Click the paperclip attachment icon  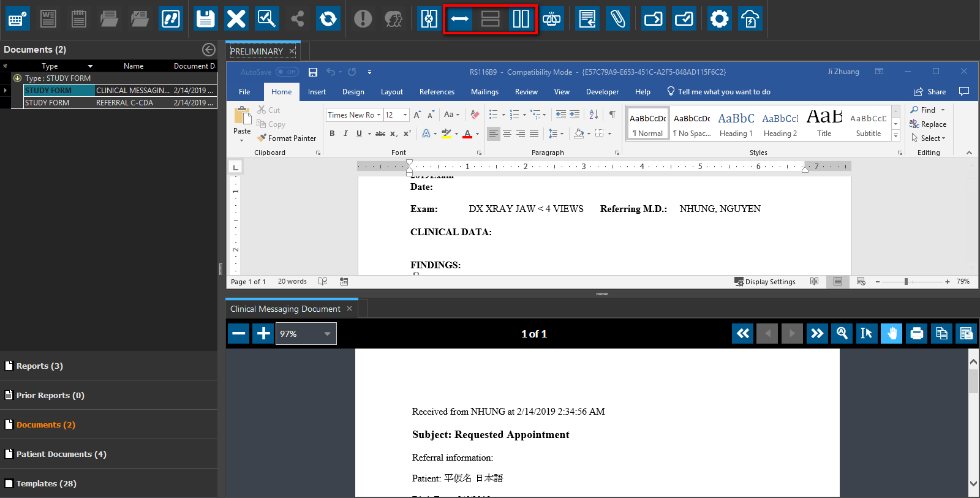617,19
